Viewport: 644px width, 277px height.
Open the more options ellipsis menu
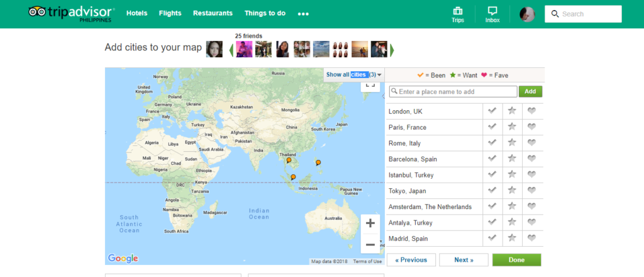303,14
